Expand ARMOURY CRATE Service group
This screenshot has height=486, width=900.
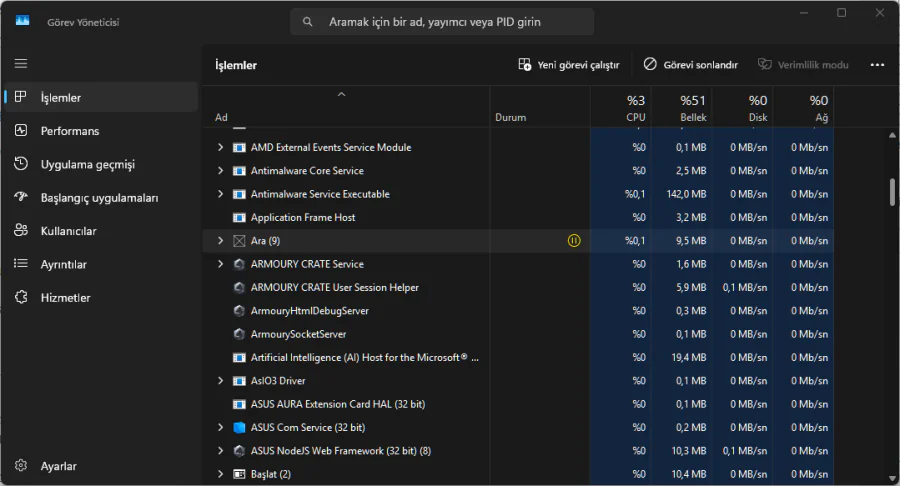pyautogui.click(x=220, y=264)
